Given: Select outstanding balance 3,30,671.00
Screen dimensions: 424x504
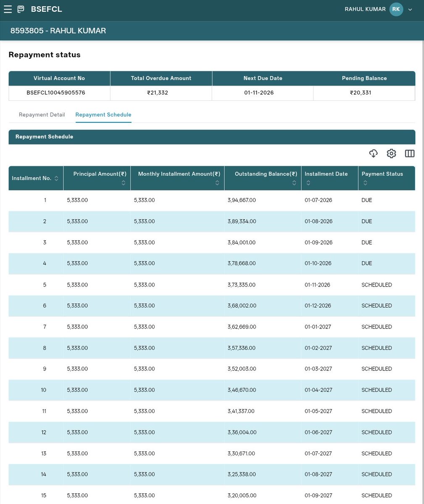Looking at the screenshot, I should click(241, 454).
